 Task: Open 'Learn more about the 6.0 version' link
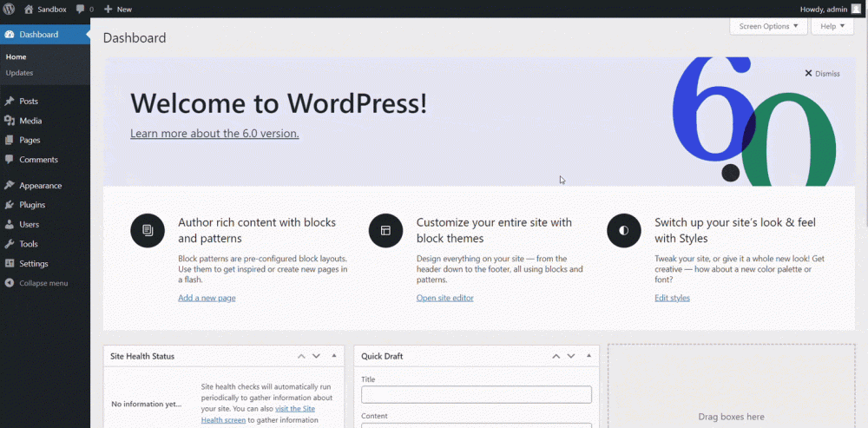point(214,134)
